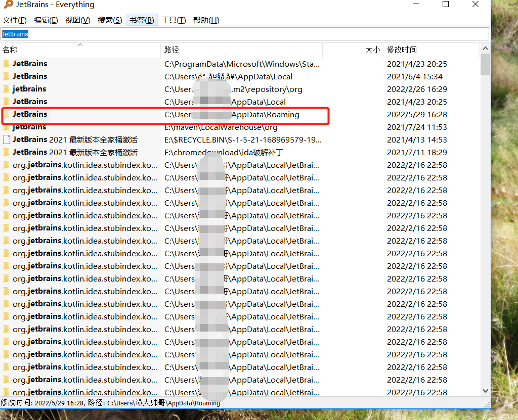Click the status bar path text
The width and height of the screenshot is (518, 420).
[110, 403]
